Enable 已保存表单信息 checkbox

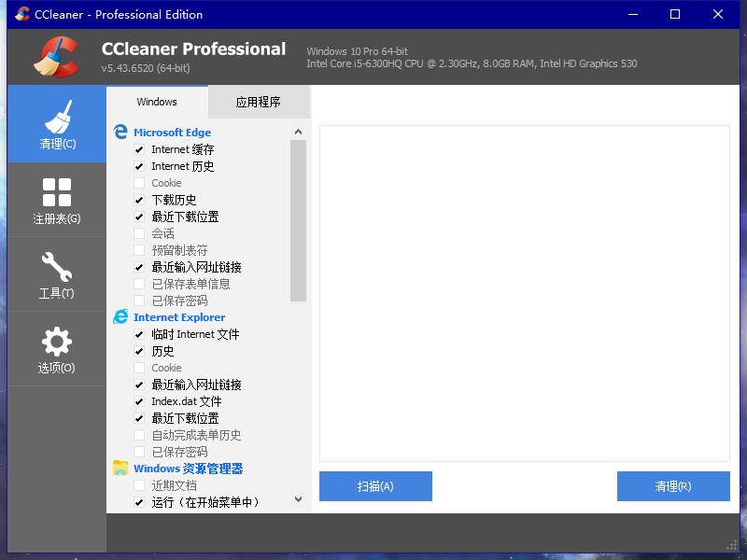[139, 284]
